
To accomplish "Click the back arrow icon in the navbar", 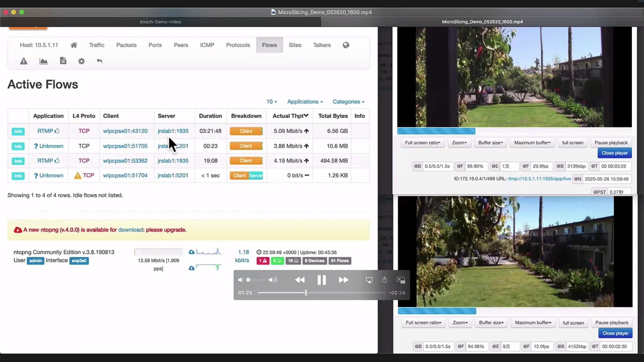I will click(x=100, y=61).
